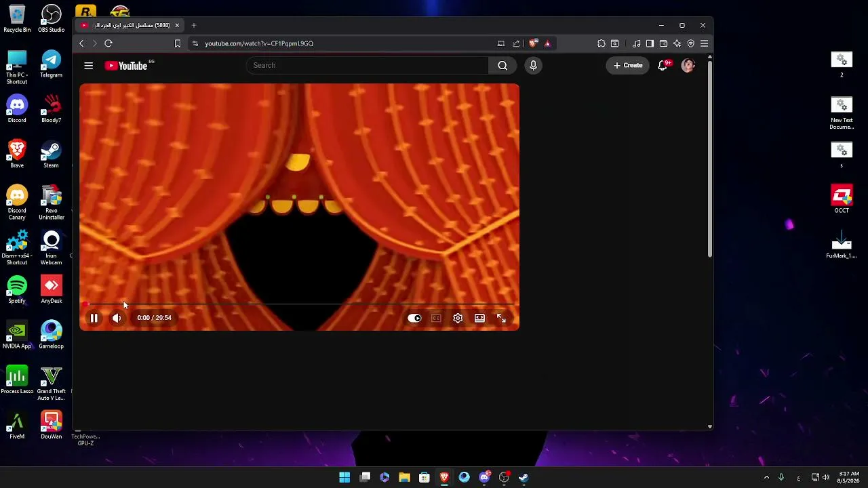Turn on closed captions in the player
The image size is (868, 488).
pos(437,318)
